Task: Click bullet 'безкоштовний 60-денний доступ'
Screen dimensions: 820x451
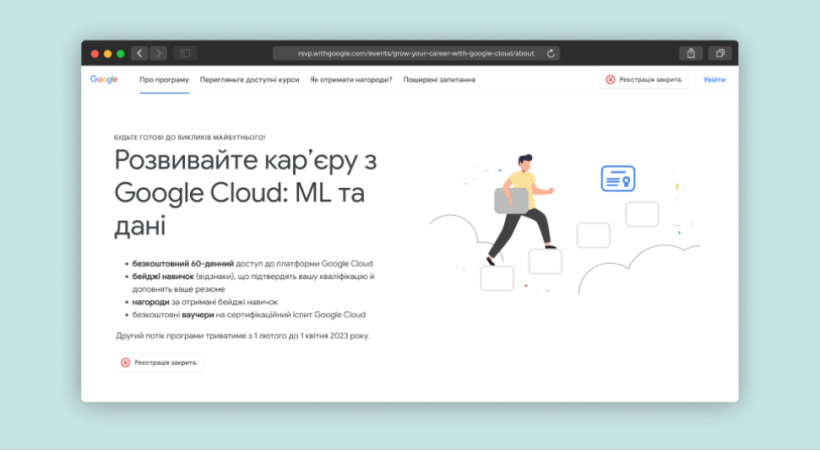Action: [252, 264]
